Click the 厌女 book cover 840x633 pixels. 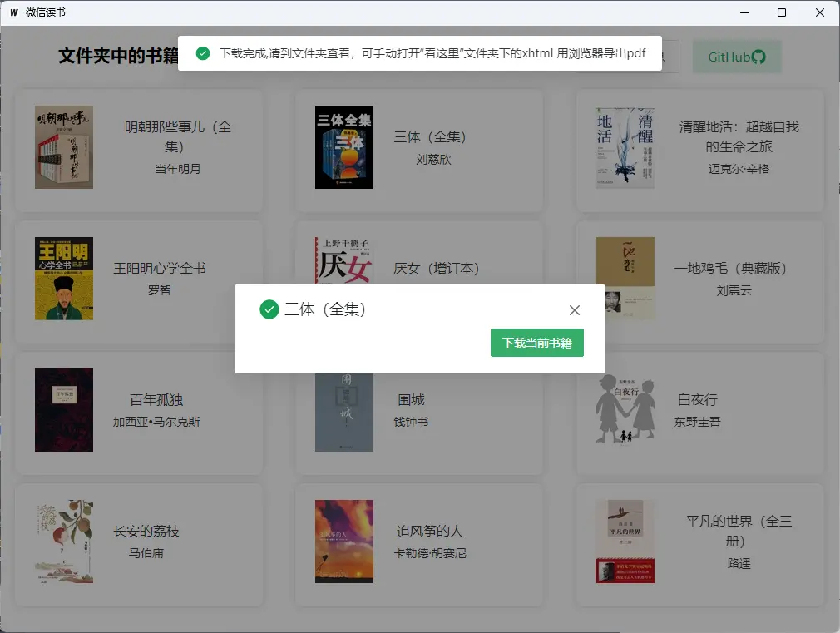(x=344, y=261)
